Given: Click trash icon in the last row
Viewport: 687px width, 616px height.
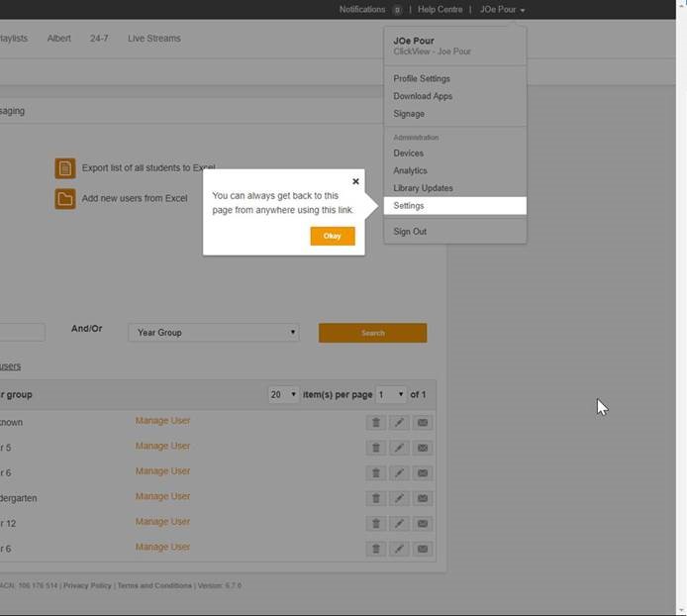Looking at the screenshot, I should click(x=375, y=549).
